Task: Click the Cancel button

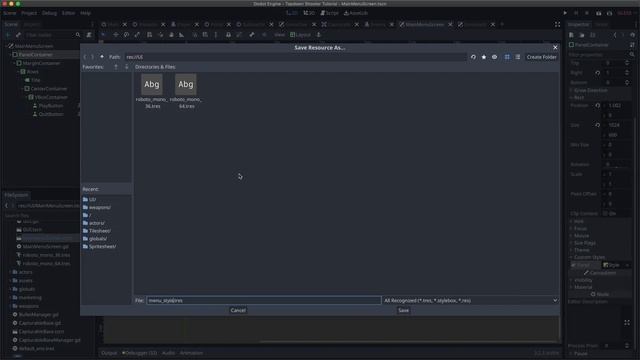Action: [238, 311]
